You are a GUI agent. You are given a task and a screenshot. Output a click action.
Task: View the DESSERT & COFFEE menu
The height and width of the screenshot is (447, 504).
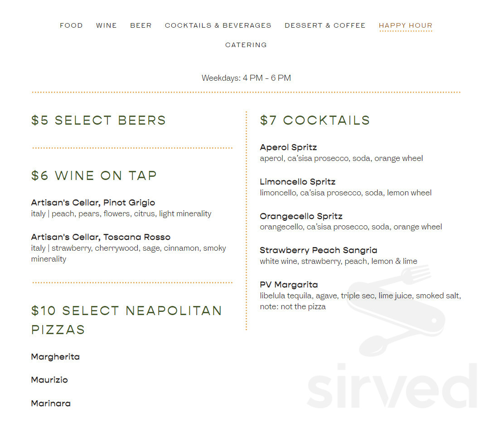point(325,25)
